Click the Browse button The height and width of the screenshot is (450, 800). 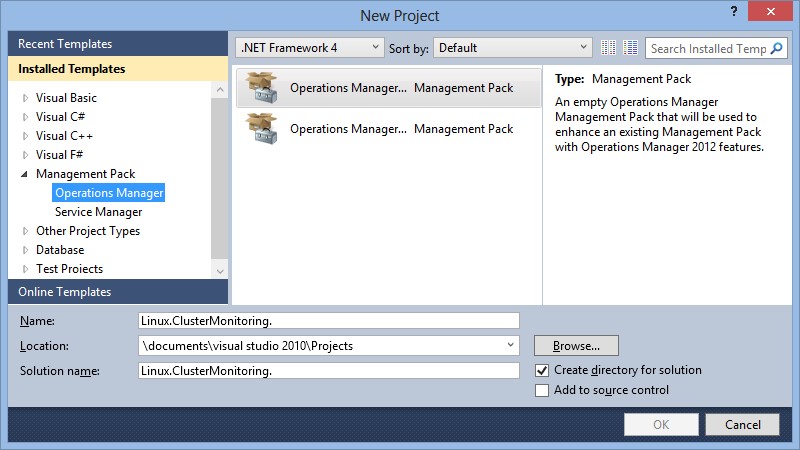[x=576, y=346]
